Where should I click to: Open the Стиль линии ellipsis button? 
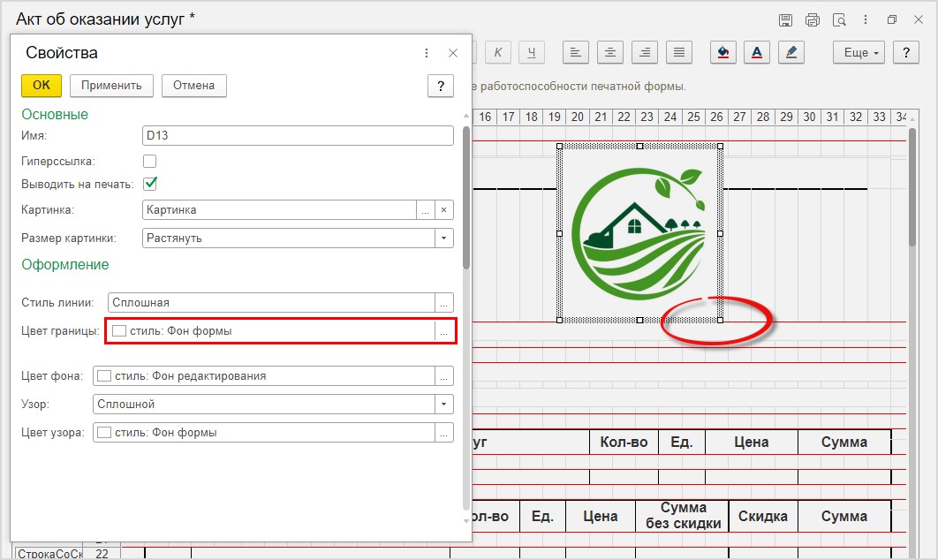pyautogui.click(x=444, y=303)
